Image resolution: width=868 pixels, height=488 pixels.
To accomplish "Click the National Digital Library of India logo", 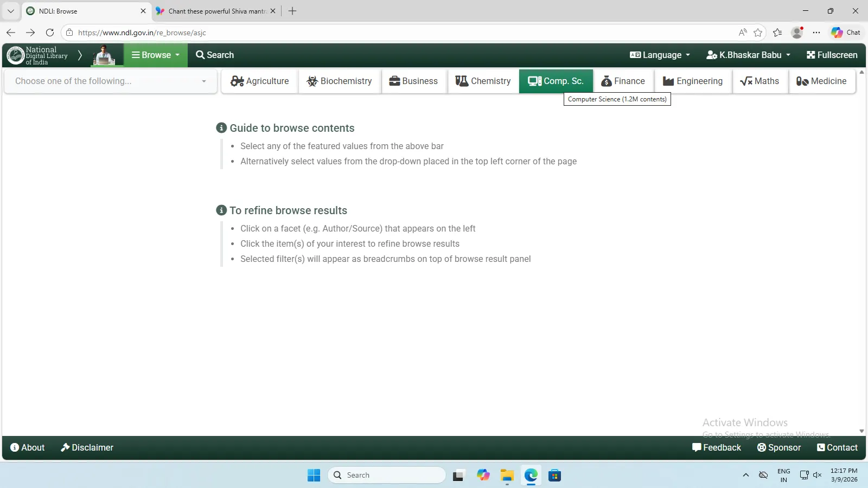I will pyautogui.click(x=37, y=55).
